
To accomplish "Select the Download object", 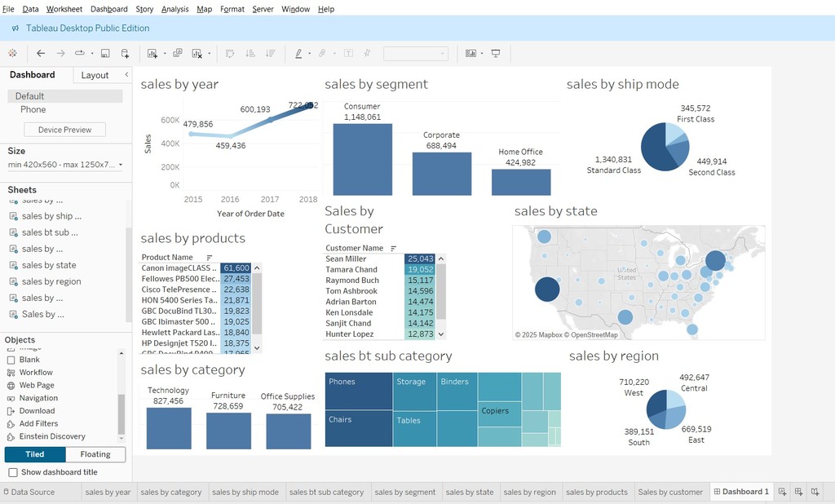I will [37, 411].
